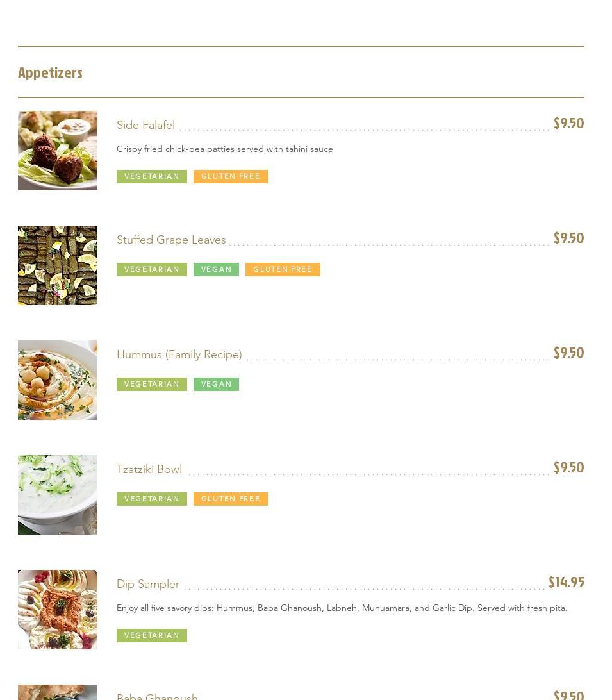612x700 pixels.
Task: View the Dip Sampler platter photo
Action: 58,610
